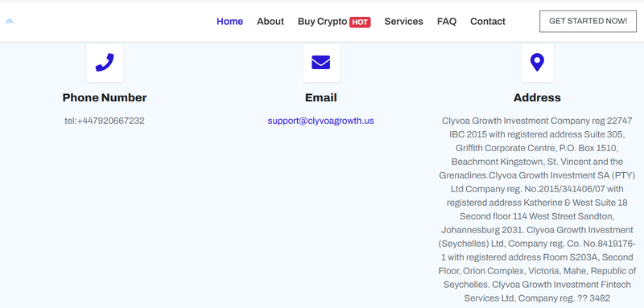The image size is (644, 308).
Task: Click the line 'Ltd Company reg. No.2015/341406/07 with'
Action: click(537, 189)
